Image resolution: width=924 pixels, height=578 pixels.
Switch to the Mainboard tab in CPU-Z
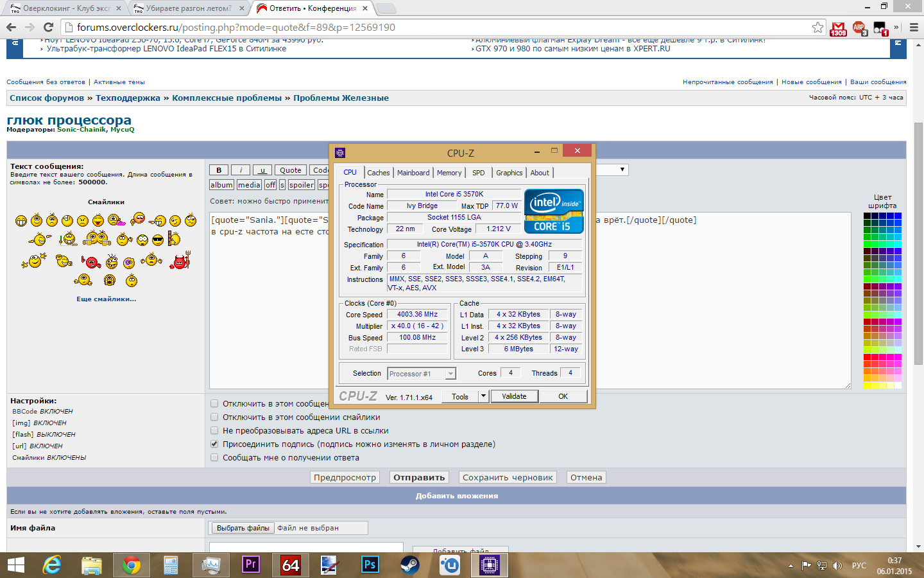click(x=413, y=173)
